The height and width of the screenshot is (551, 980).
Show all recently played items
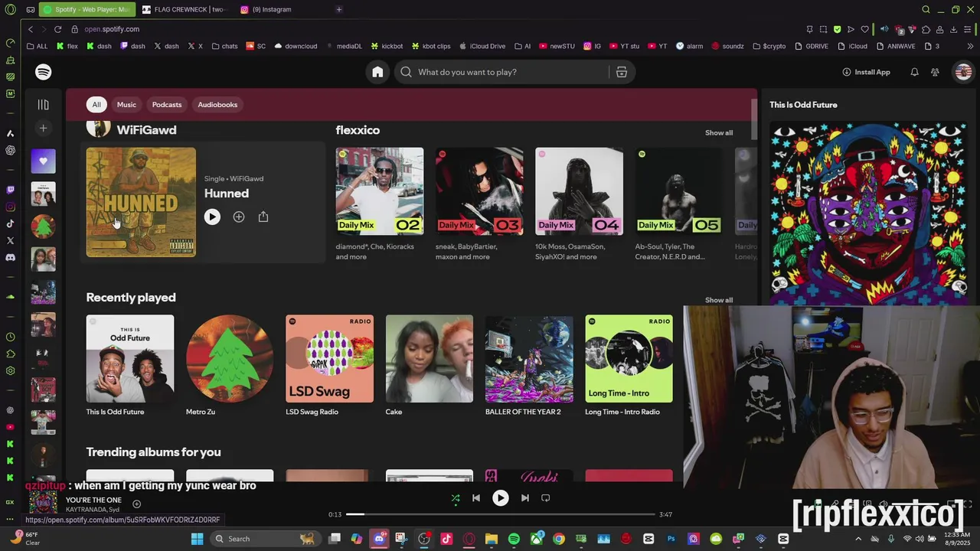719,300
